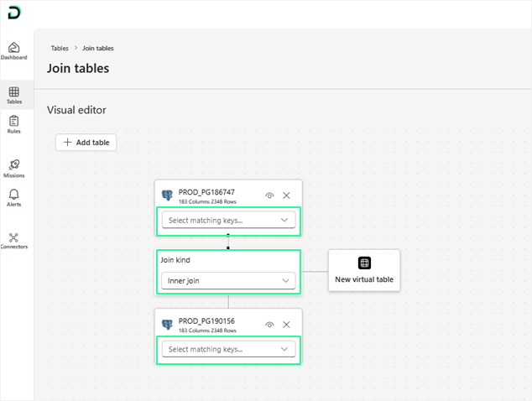This screenshot has height=401, width=532.
Task: Open matching keys dropdown for PROD_PG186747
Action: [x=229, y=220]
